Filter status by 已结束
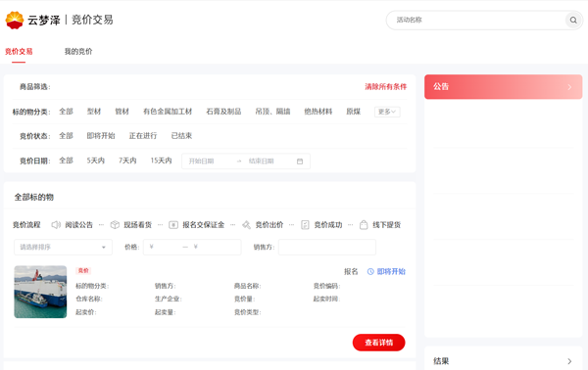 pyautogui.click(x=181, y=135)
